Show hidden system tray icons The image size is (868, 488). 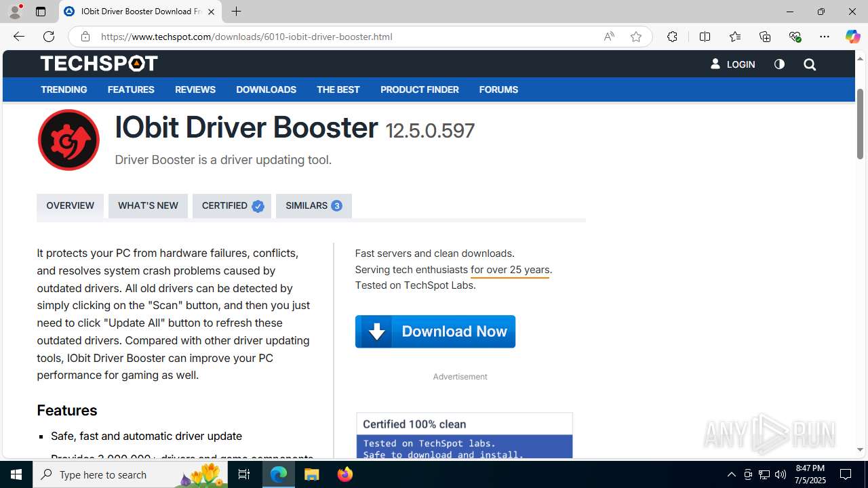(x=731, y=474)
